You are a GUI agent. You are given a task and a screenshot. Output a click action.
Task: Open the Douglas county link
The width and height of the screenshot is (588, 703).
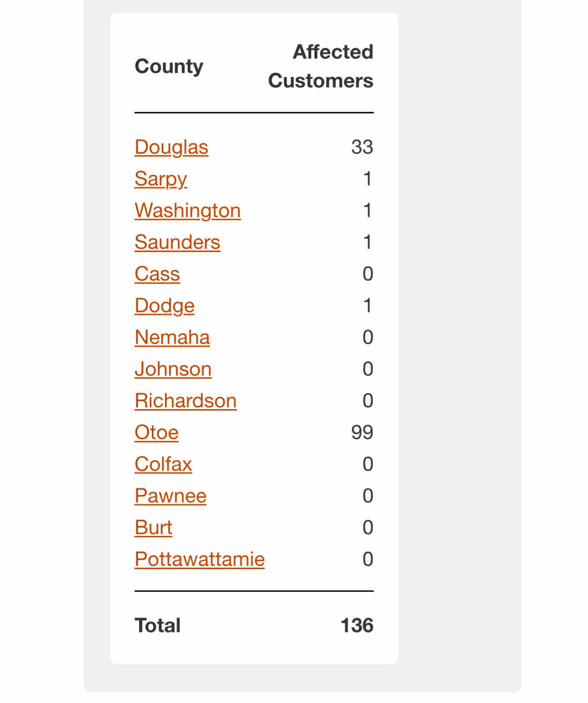point(171,147)
